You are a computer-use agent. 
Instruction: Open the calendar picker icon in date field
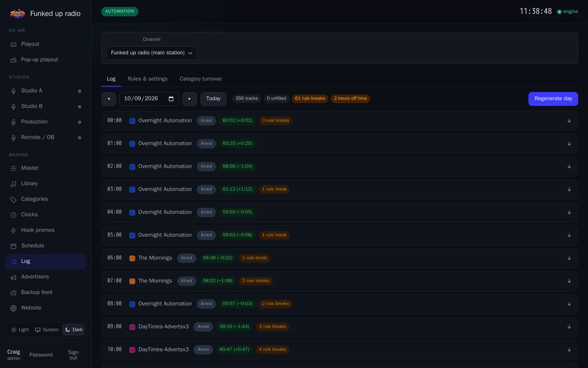[171, 99]
